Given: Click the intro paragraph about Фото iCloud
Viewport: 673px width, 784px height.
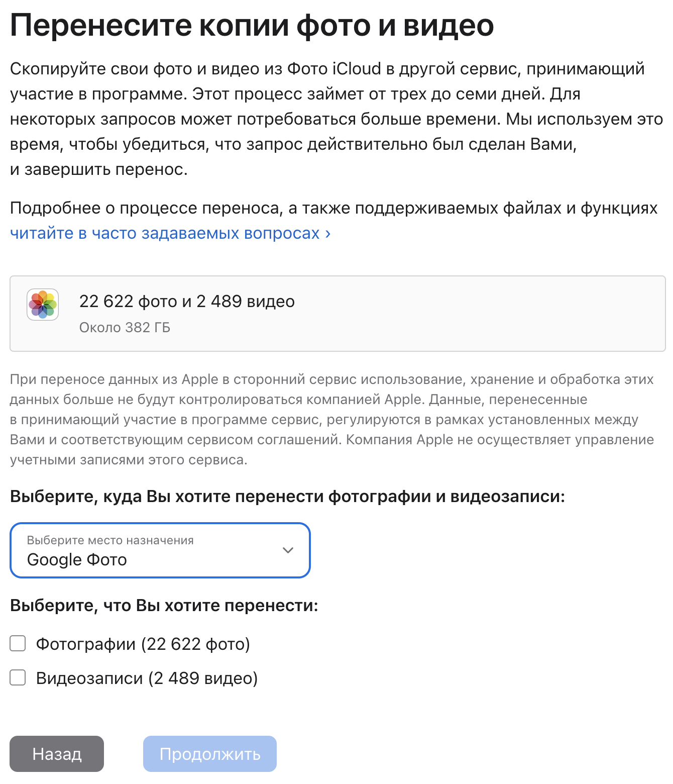Looking at the screenshot, I should click(x=336, y=119).
